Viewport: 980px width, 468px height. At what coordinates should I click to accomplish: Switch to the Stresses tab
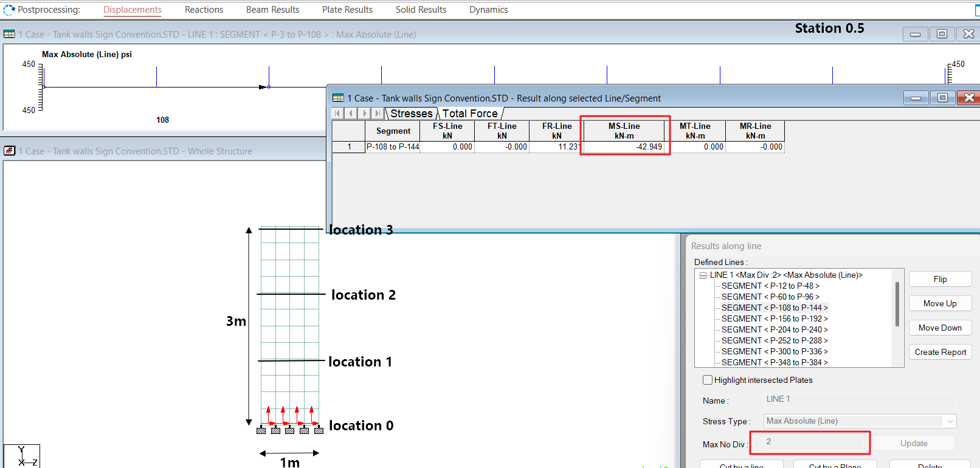[411, 114]
